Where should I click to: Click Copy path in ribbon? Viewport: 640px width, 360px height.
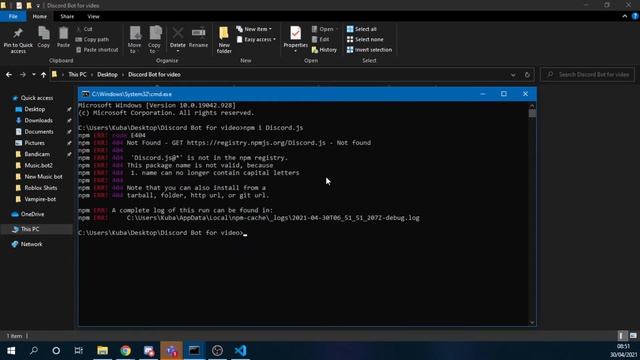point(92,40)
